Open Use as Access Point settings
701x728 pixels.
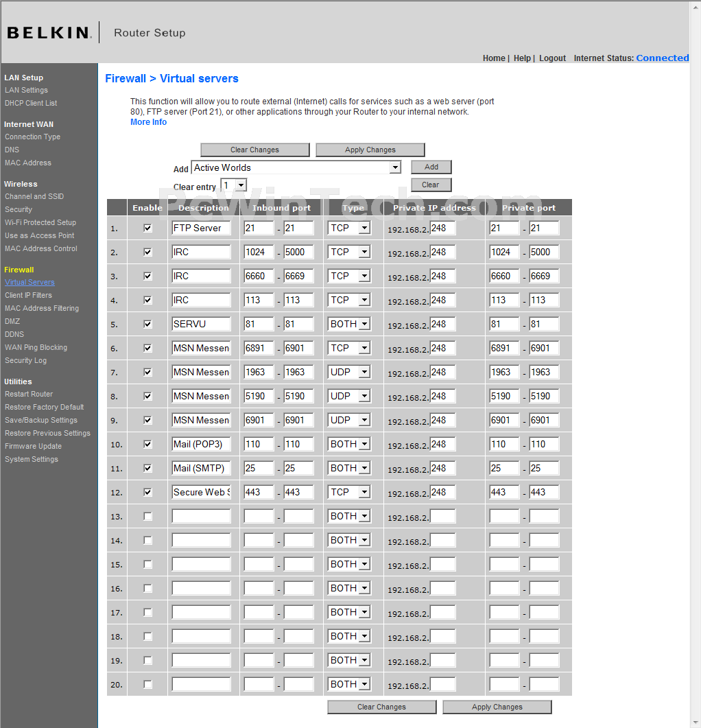pos(40,235)
